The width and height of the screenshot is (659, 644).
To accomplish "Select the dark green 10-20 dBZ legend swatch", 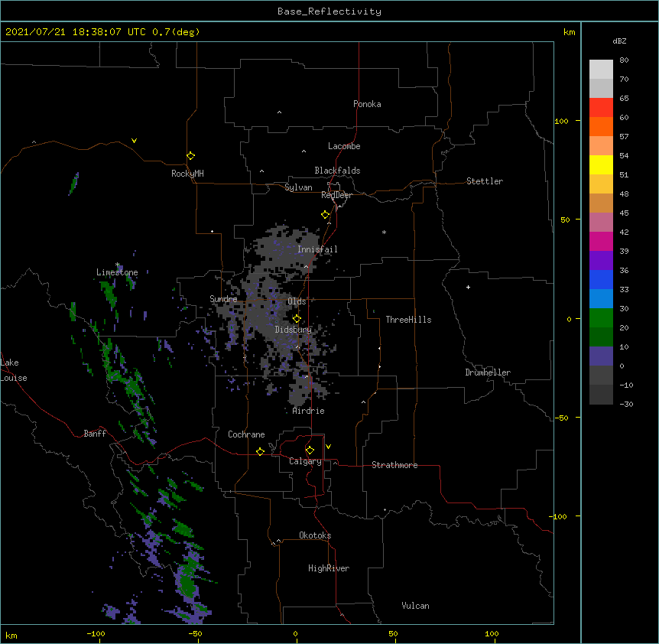I will tap(601, 337).
